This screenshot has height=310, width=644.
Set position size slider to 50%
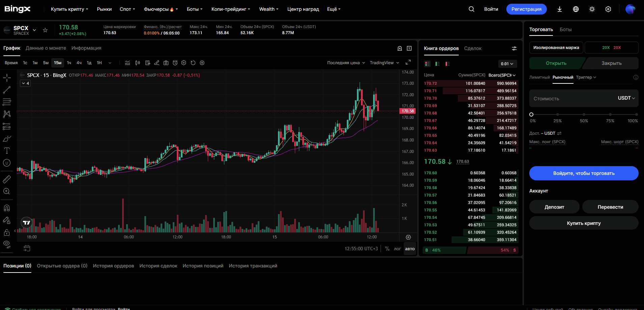click(584, 114)
